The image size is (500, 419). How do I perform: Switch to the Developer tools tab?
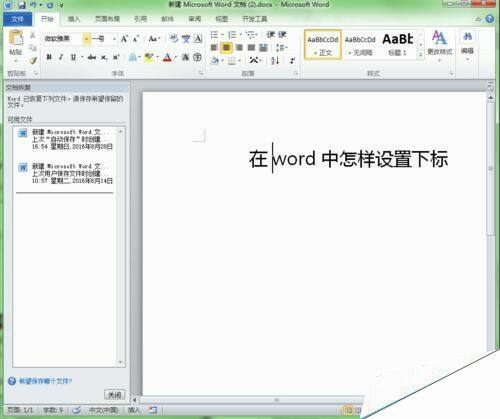[255, 19]
